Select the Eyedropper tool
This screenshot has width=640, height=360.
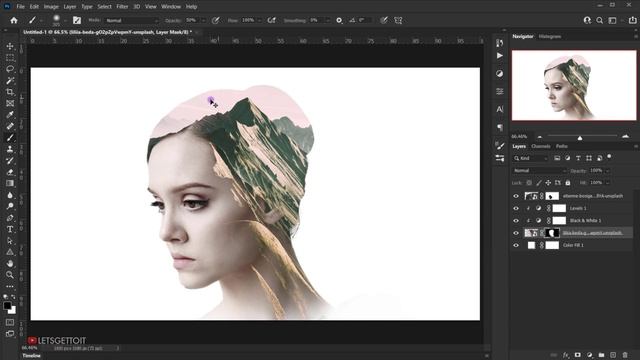click(10, 115)
